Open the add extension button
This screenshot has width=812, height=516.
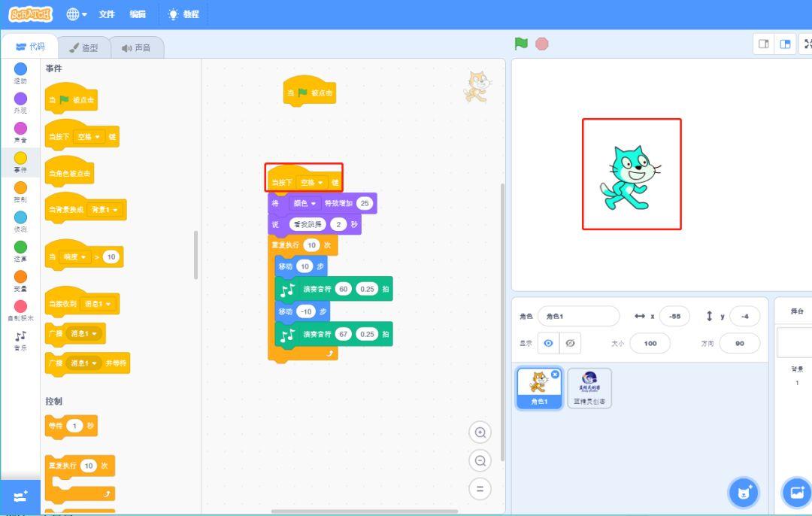coord(20,497)
